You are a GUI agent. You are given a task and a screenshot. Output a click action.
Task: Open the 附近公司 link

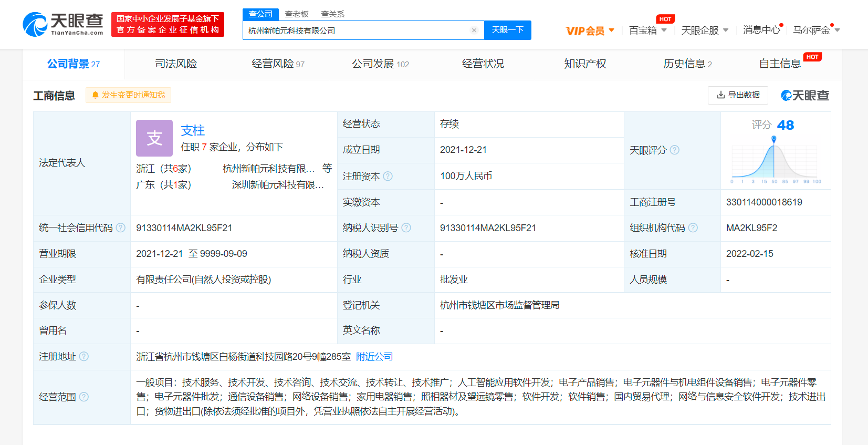pyautogui.click(x=374, y=357)
